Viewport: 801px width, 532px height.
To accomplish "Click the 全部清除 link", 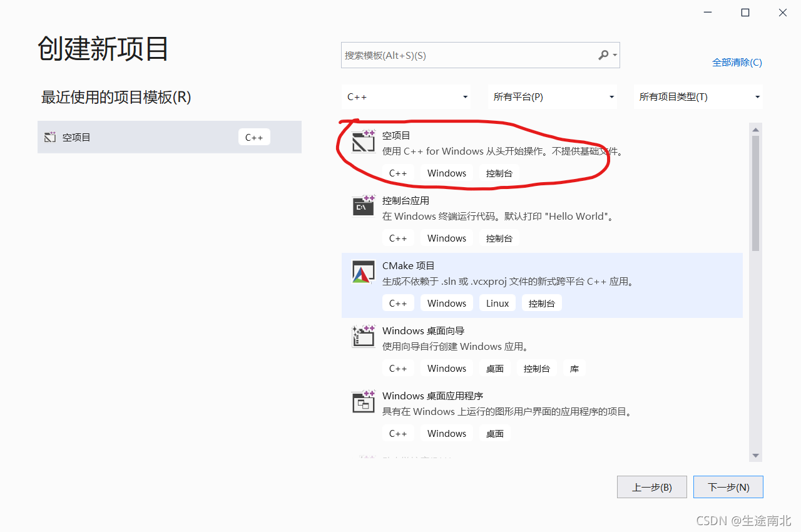I will click(737, 62).
